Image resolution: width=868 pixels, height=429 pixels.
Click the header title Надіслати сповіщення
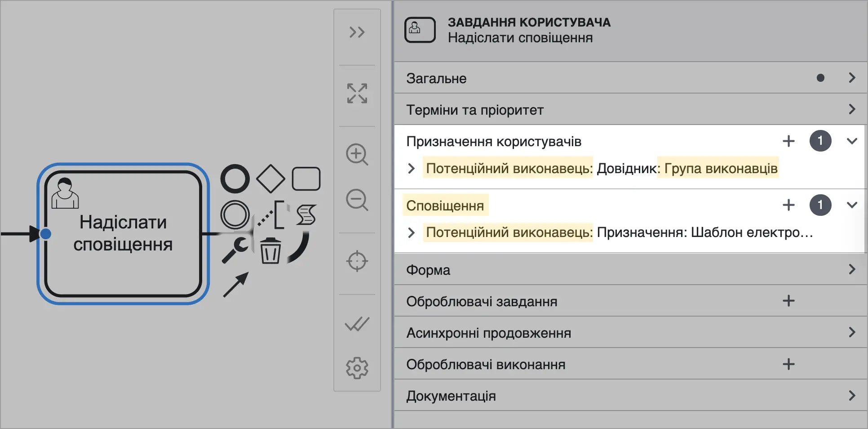520,38
